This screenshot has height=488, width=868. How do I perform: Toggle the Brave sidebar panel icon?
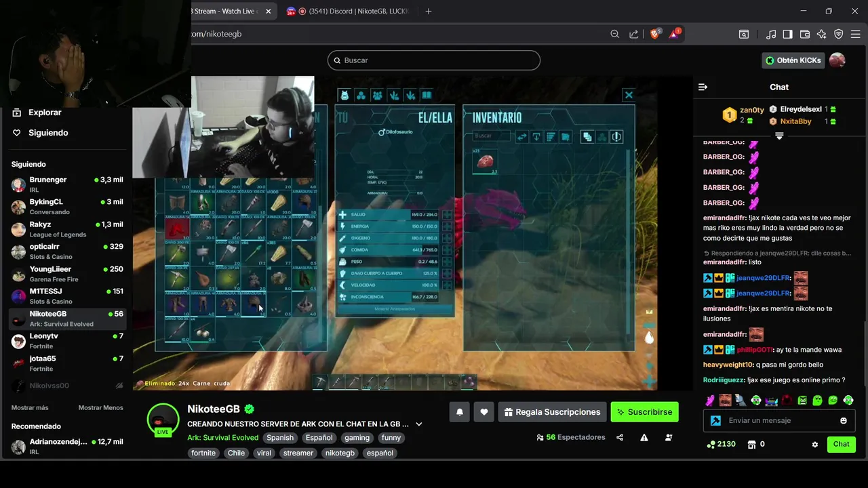point(787,34)
